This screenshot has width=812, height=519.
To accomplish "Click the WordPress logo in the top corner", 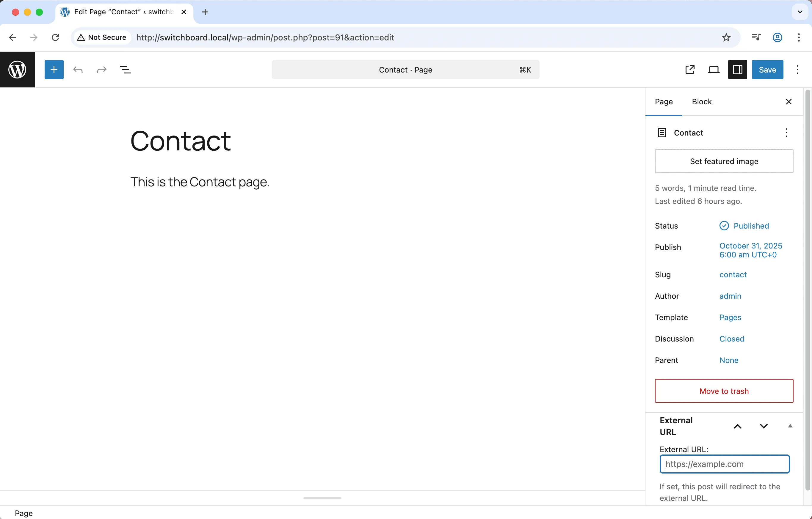I will click(x=17, y=70).
